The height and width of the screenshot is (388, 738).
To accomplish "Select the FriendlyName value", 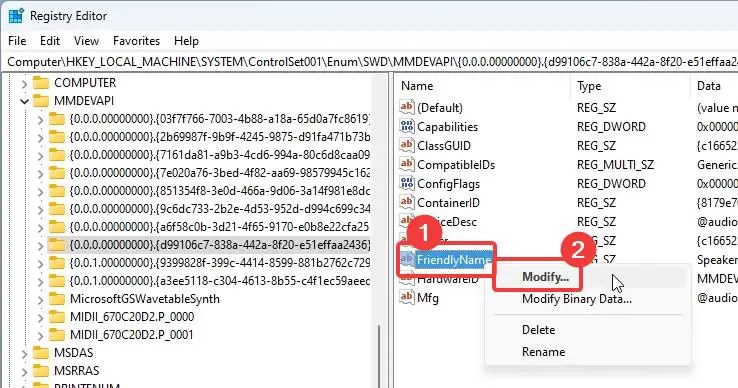I will tap(454, 259).
